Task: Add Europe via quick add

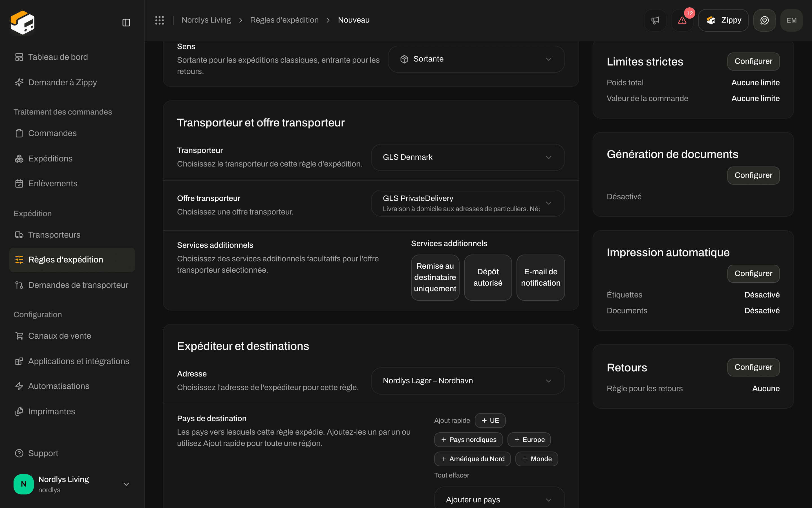Action: point(529,440)
